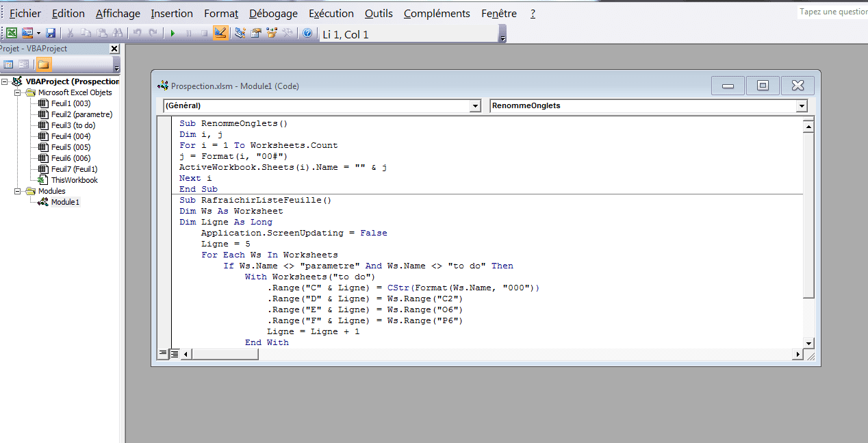Select ThisWorkbook in the project tree
The image size is (868, 443).
(74, 180)
